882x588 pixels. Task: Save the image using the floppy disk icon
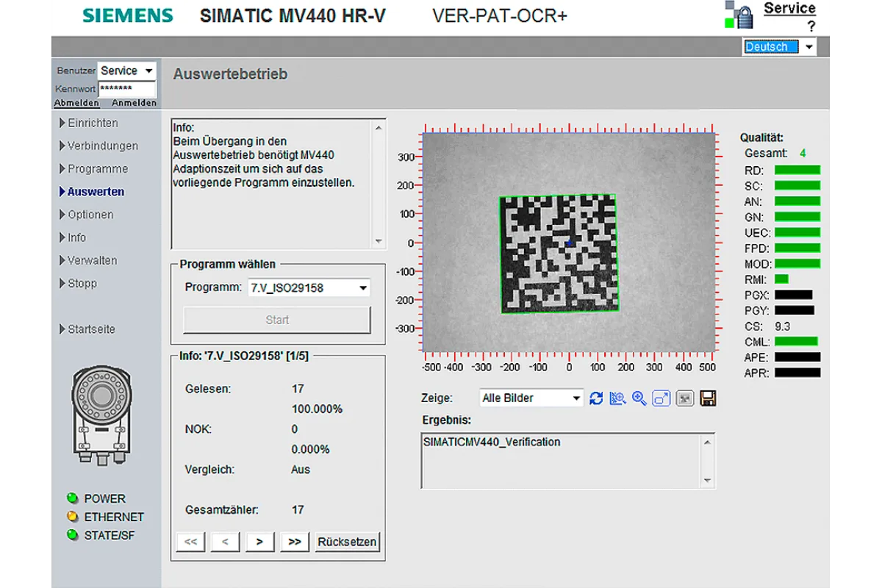tap(709, 398)
